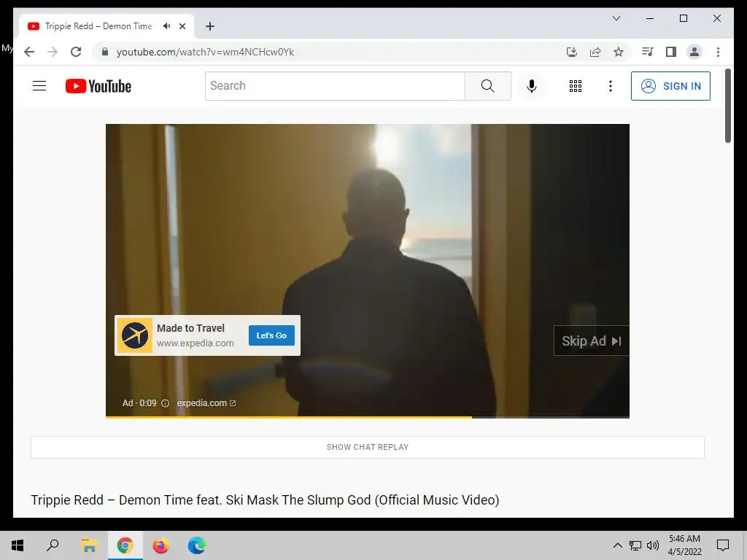Go to the YouTube home logo
This screenshot has height=560, width=747.
click(x=98, y=86)
